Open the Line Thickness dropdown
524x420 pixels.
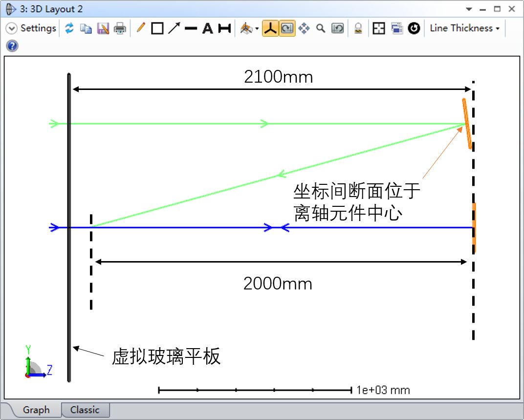coord(464,28)
